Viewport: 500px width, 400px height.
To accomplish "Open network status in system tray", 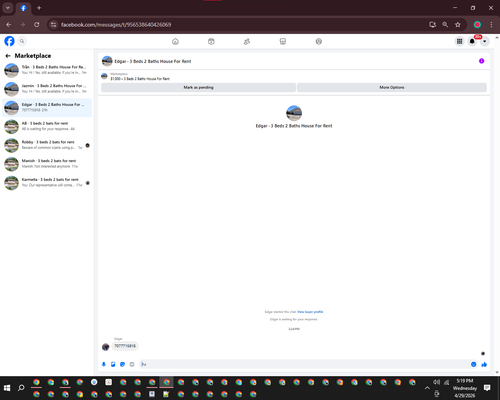I will [x=447, y=382].
